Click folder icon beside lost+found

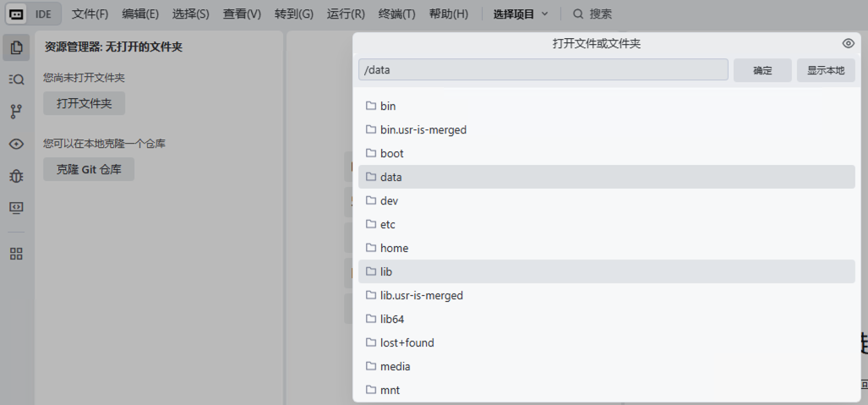(371, 342)
